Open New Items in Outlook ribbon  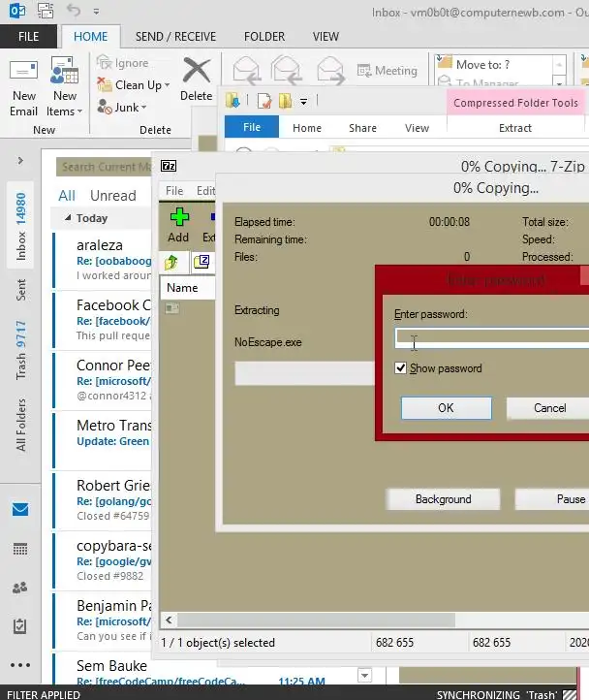pos(64,85)
